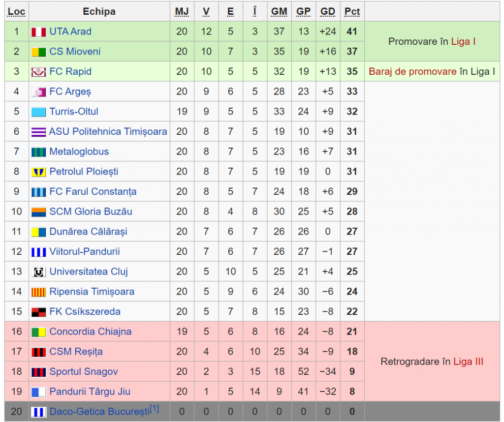This screenshot has width=504, height=422.
Task: Click the SCM Gloria Buzău flag icon
Action: click(x=38, y=212)
